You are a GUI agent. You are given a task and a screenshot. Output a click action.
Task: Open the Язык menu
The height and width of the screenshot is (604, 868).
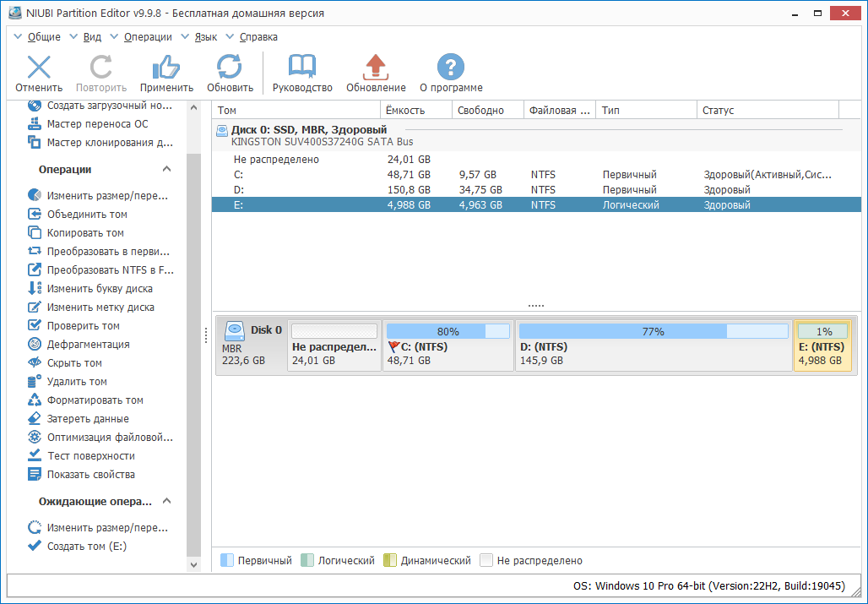[198, 37]
